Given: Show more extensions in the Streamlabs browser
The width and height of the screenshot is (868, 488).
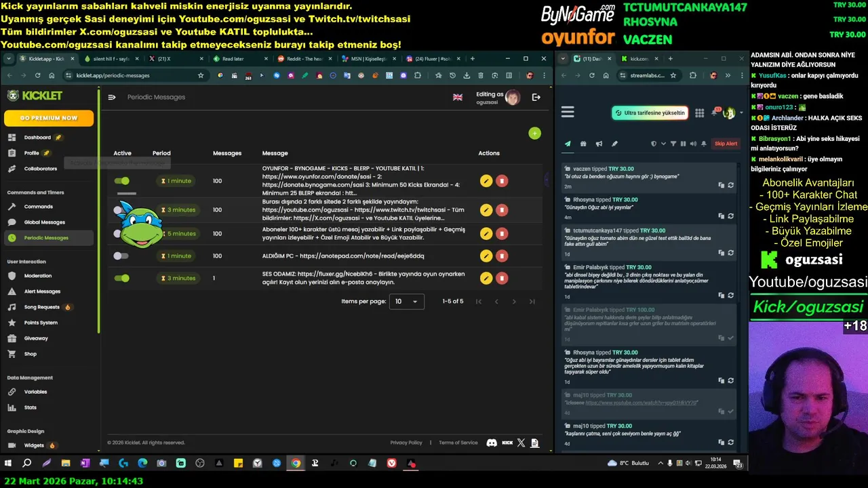Looking at the screenshot, I should [x=727, y=75].
